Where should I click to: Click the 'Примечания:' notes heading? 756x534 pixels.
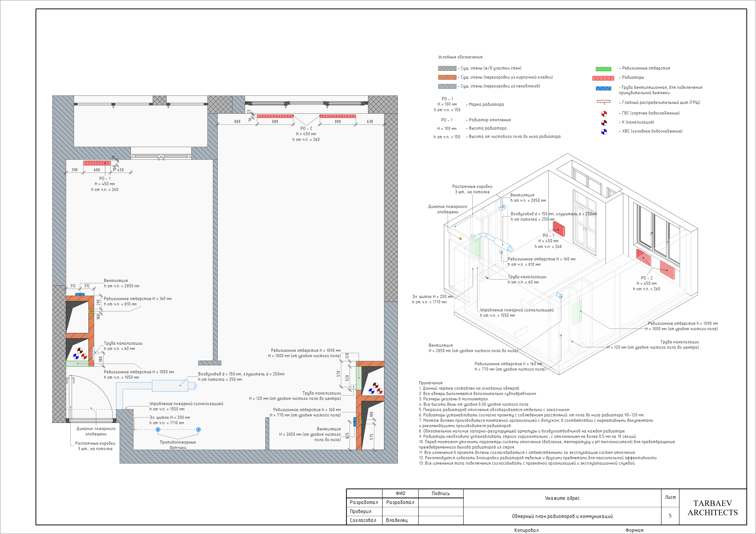pyautogui.click(x=431, y=383)
